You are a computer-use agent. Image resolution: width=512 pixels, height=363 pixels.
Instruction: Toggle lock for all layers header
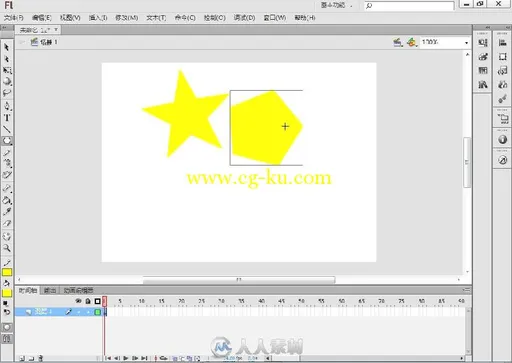point(88,301)
